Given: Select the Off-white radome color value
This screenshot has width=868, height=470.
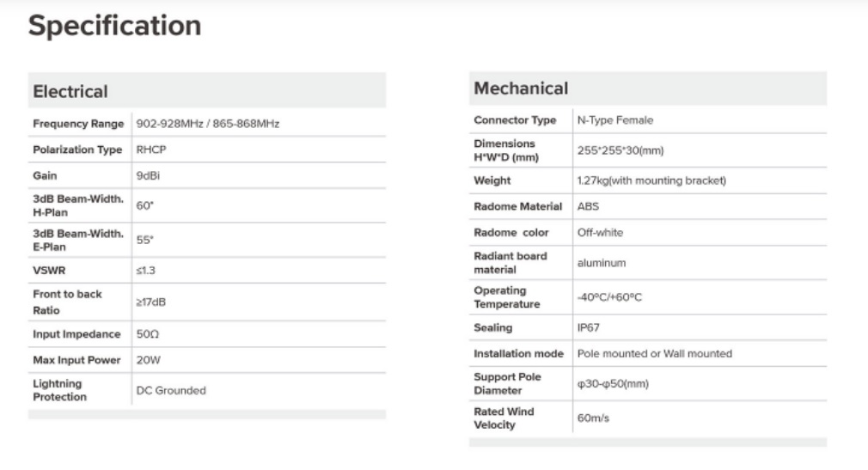Looking at the screenshot, I should 601,233.
